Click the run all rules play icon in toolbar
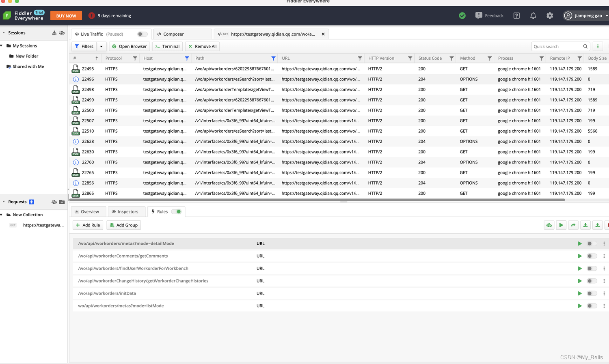609x364 pixels. pos(561,225)
